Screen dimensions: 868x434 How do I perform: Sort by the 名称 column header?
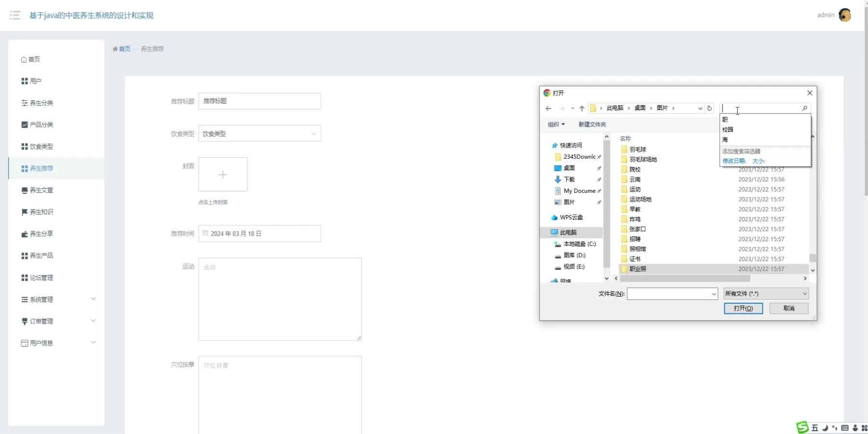[x=625, y=138]
